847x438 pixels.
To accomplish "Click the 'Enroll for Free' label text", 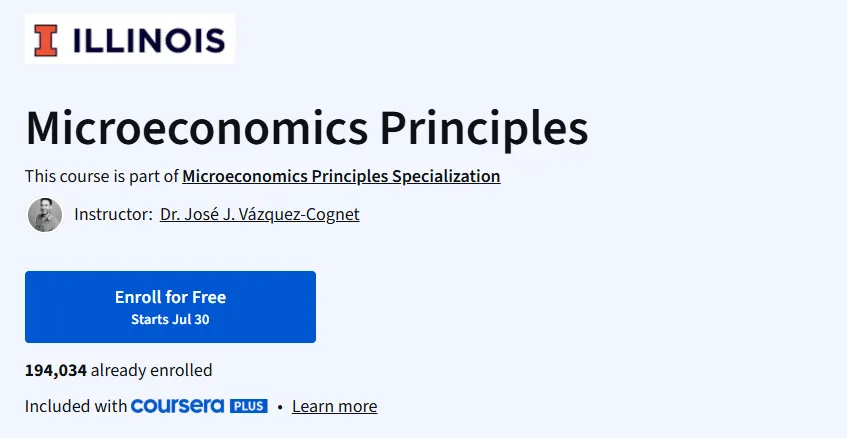I will [170, 297].
